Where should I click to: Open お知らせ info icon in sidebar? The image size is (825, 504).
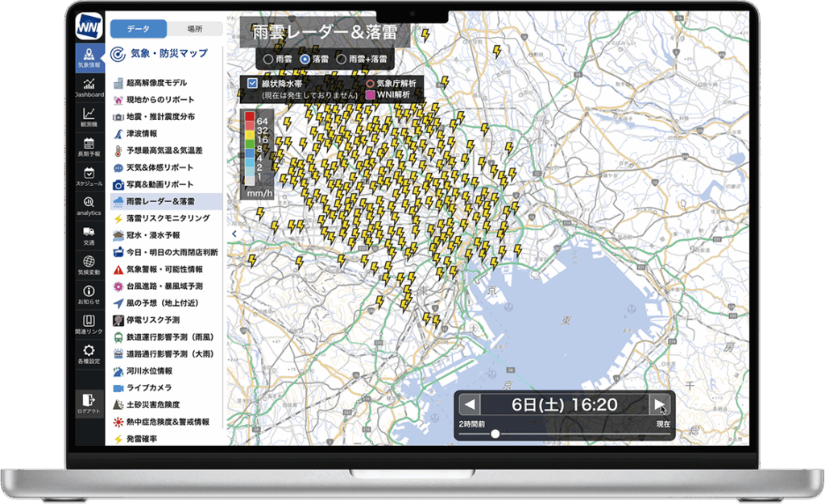coord(89,295)
